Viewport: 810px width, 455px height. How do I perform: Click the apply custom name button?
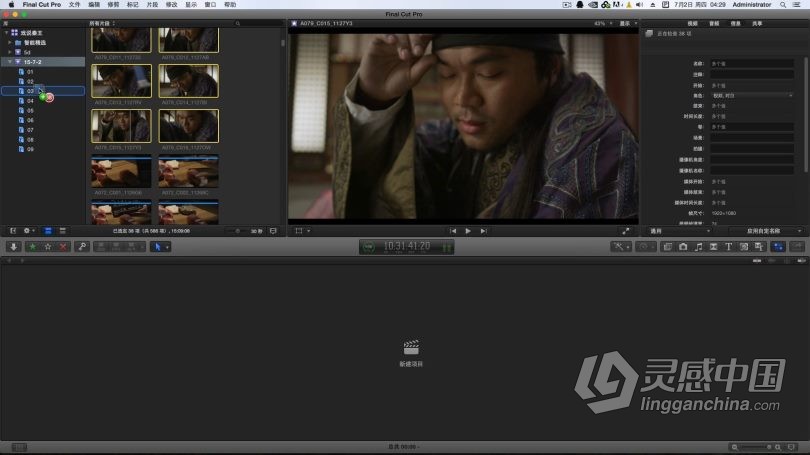point(767,231)
